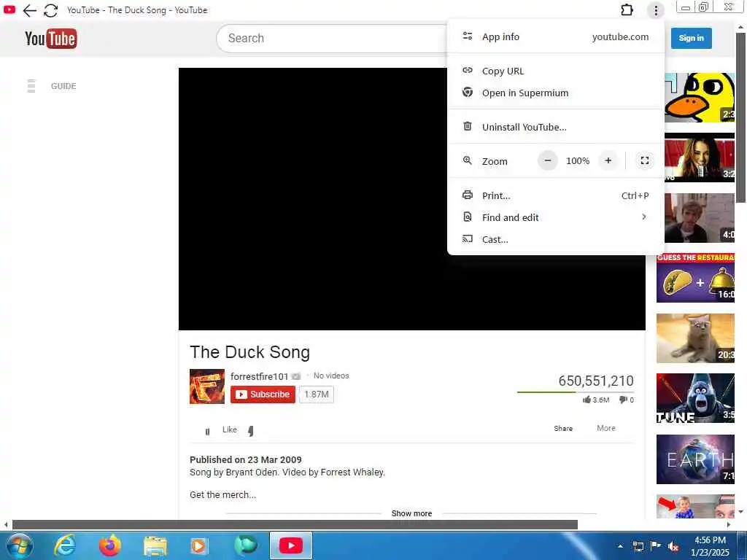
Task: Click the thumbs down dislike icon
Action: tap(251, 431)
